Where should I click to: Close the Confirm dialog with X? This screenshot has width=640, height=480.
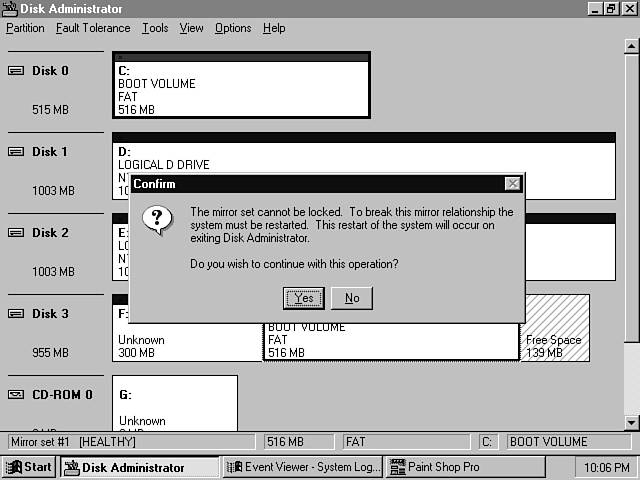(x=512, y=184)
